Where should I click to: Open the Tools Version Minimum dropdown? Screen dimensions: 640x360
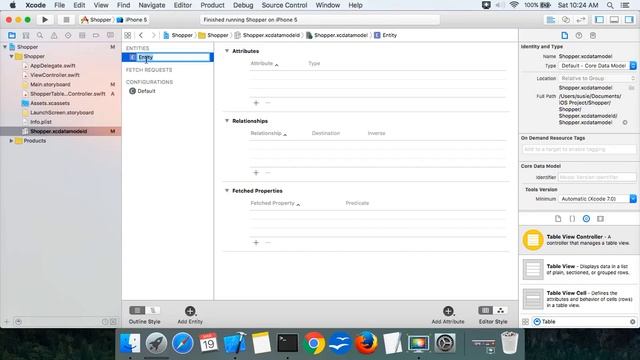[598, 199]
